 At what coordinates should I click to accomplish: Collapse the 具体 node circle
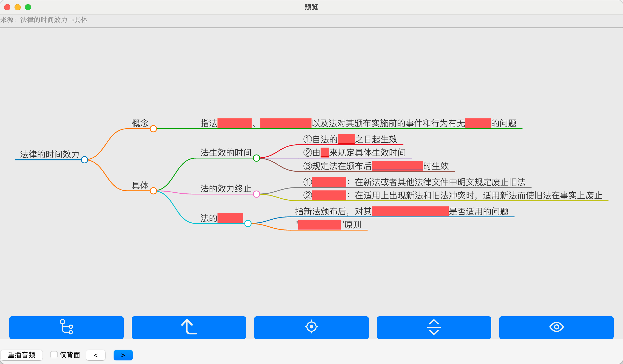click(x=153, y=191)
